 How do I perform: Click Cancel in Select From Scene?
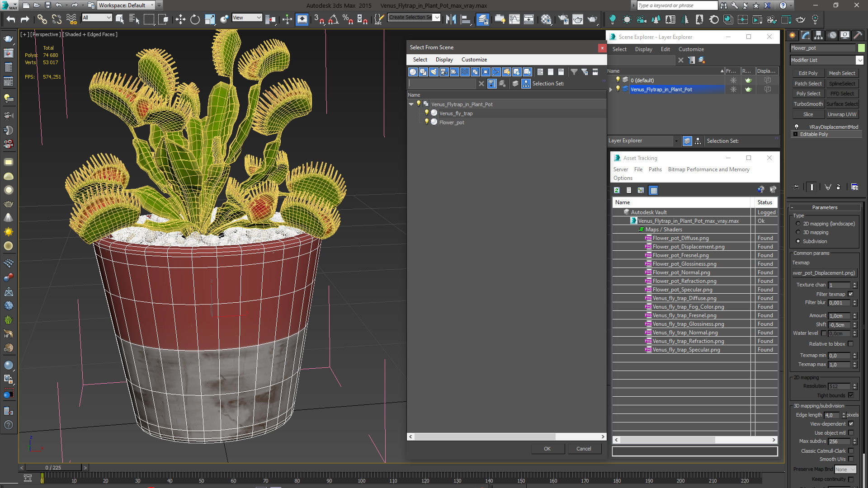[x=583, y=449]
